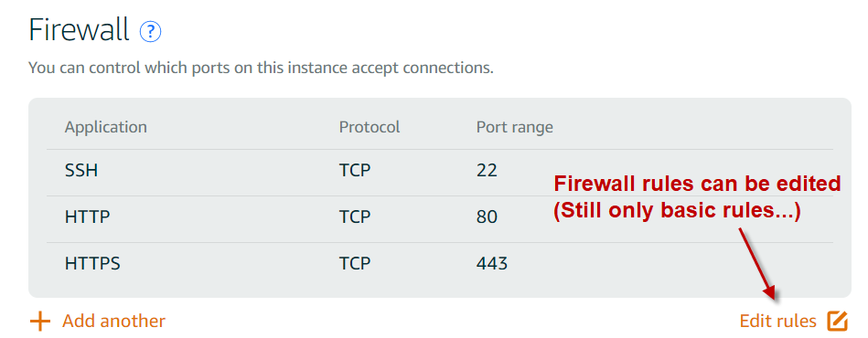Open the Edit rules link
The height and width of the screenshot is (338, 868).
tap(777, 321)
